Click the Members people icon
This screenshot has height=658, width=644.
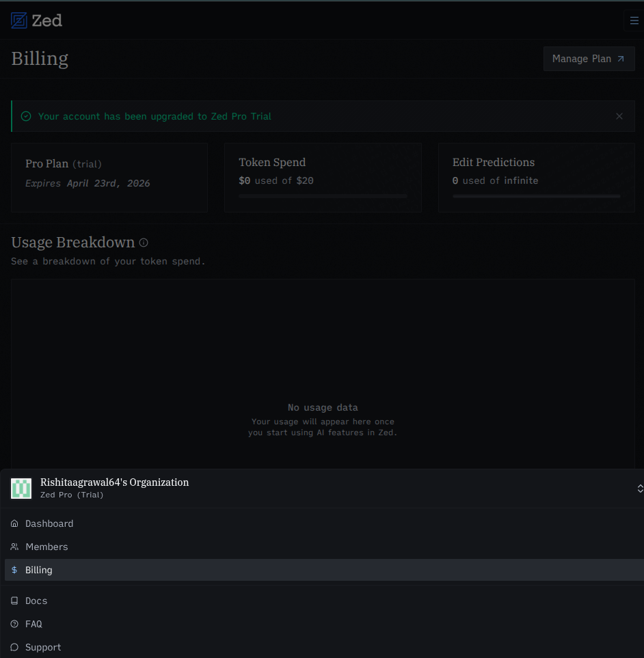click(x=14, y=547)
